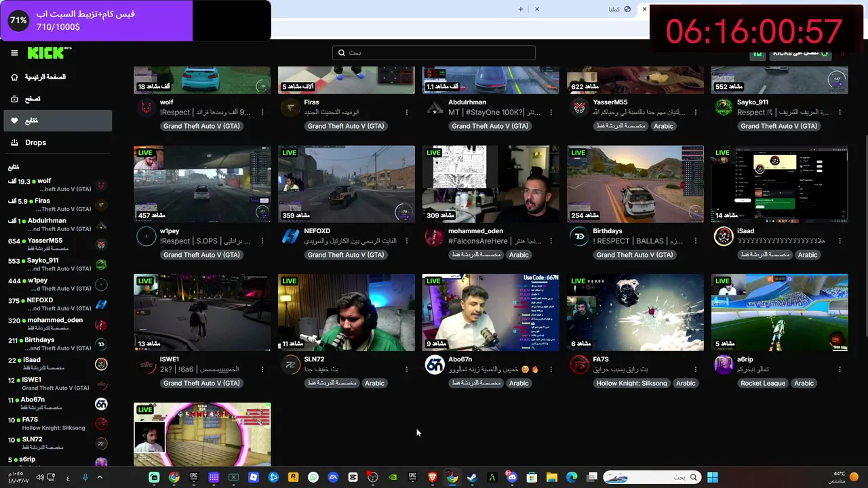
Task: Open the Abo67n channel avatar under the card
Action: [x=435, y=365]
